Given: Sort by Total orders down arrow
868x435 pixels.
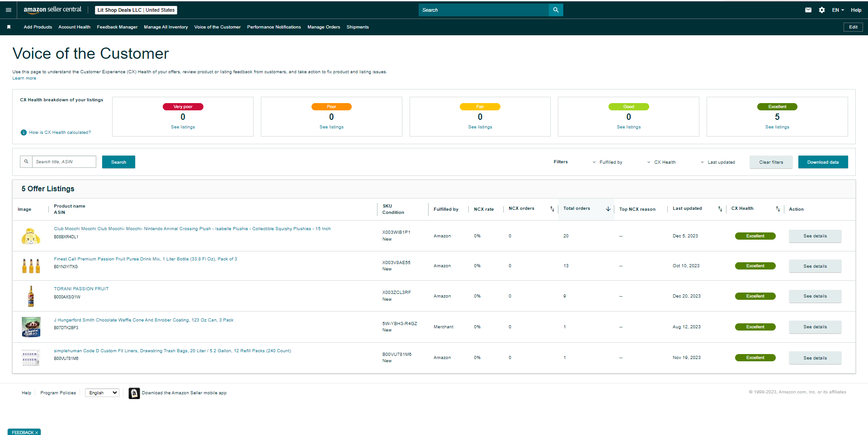Looking at the screenshot, I should tap(608, 209).
